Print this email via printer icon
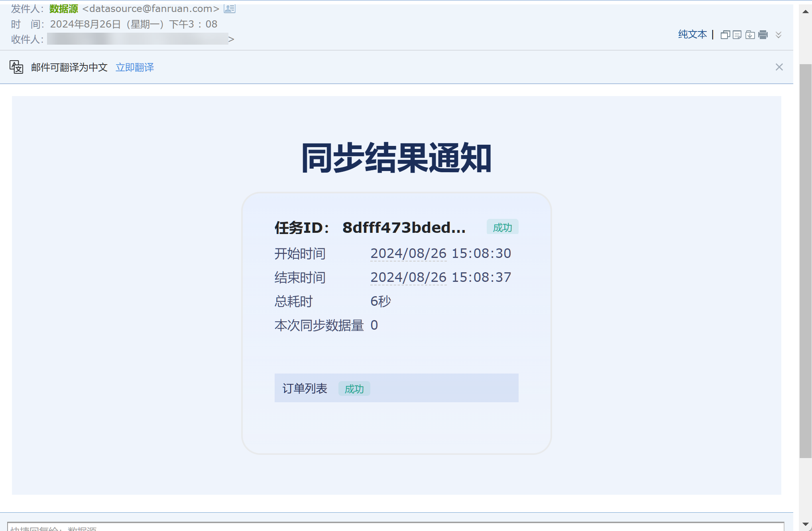Viewport: 812px width, 531px height. click(x=763, y=35)
